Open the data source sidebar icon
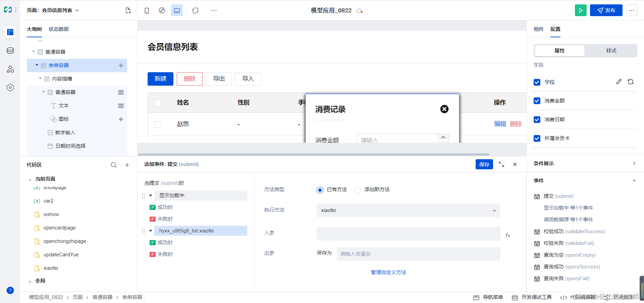Image resolution: width=644 pixels, height=303 pixels. pos(10,51)
